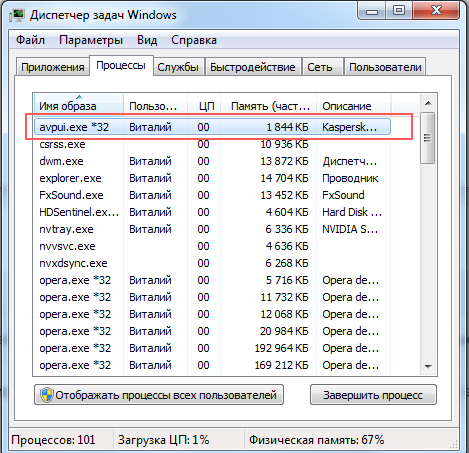
Task: Open the Файл menu
Action: [x=30, y=40]
